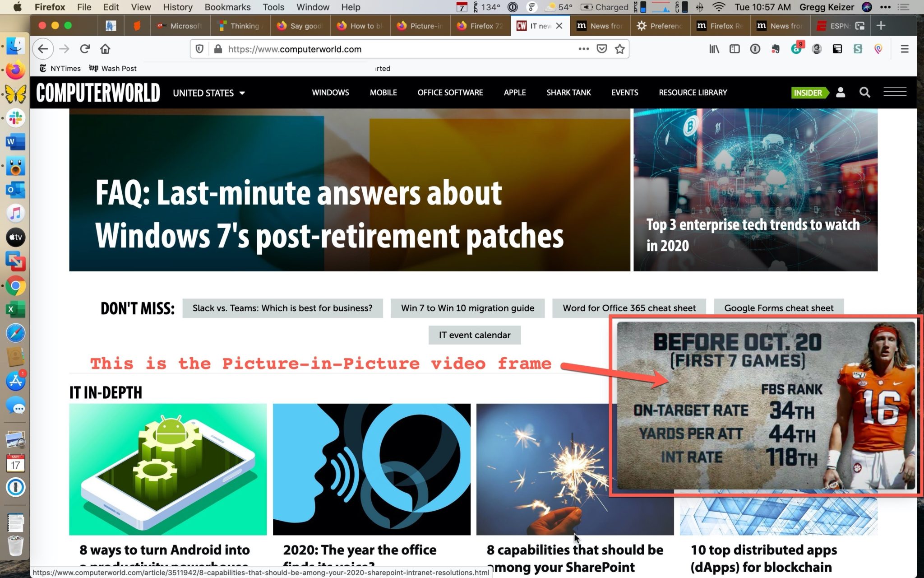View site security padlock details
This screenshot has width=924, height=578.
pyautogui.click(x=218, y=49)
